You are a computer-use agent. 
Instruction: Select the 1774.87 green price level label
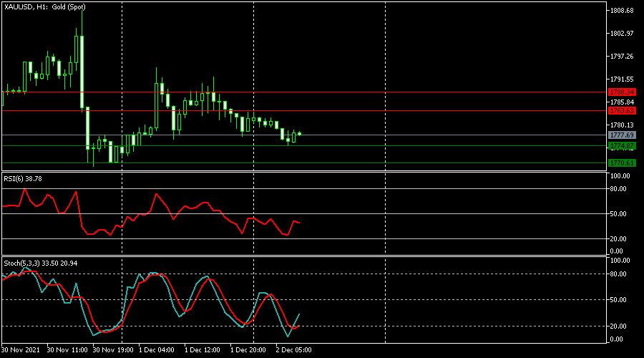[x=622, y=146]
